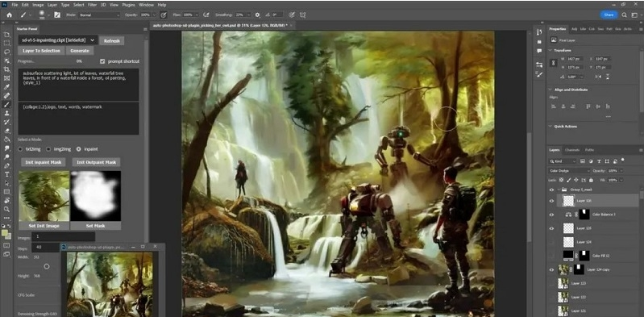Toggle link width and height proportions
This screenshot has width=644, height=317.
point(553,63)
